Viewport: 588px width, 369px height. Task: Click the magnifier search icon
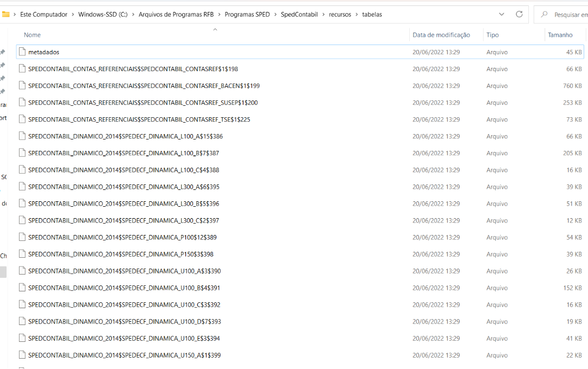(x=544, y=14)
